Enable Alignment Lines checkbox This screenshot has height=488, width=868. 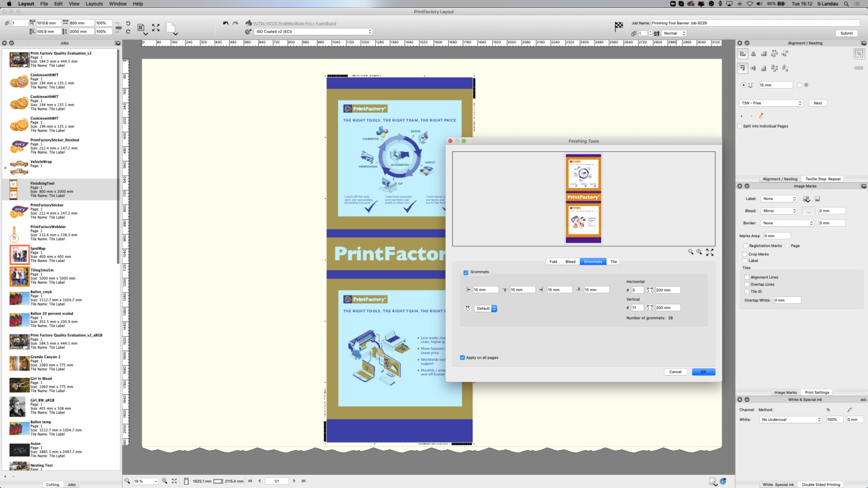pyautogui.click(x=747, y=277)
